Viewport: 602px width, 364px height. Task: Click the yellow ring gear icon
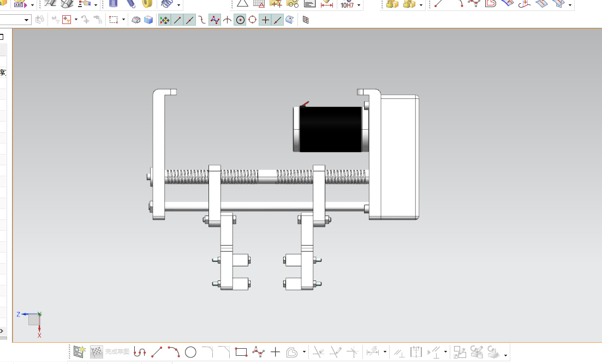147,4
